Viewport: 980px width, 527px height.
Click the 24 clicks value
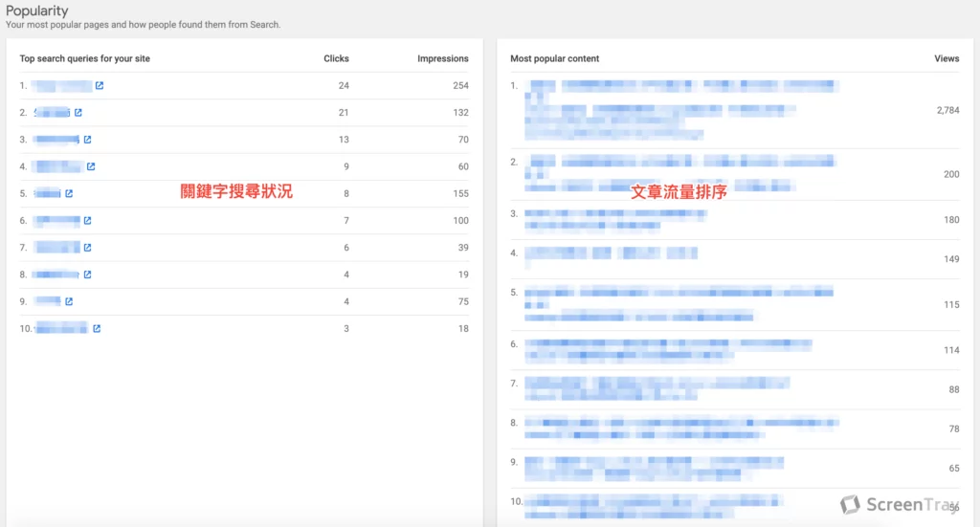pyautogui.click(x=344, y=85)
